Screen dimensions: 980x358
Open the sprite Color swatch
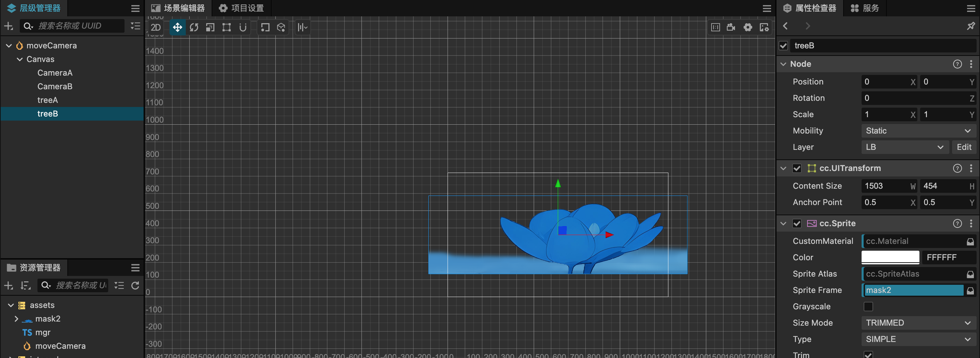click(x=890, y=258)
